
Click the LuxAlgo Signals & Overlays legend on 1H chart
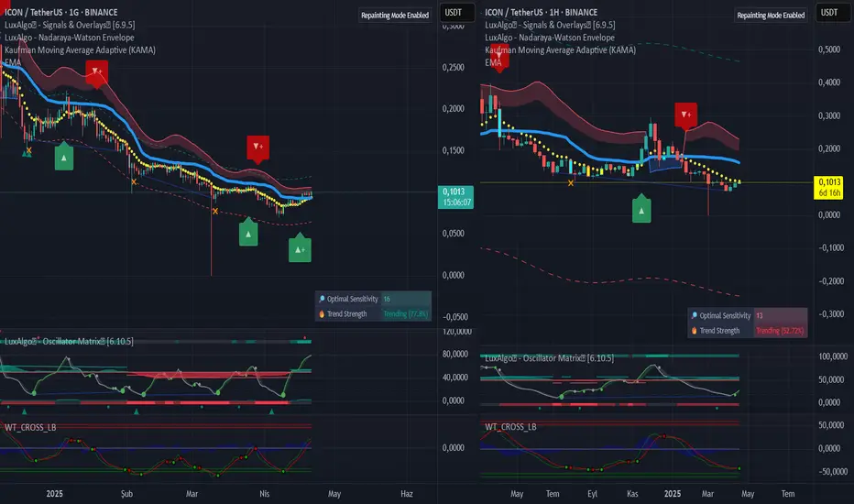[x=550, y=25]
